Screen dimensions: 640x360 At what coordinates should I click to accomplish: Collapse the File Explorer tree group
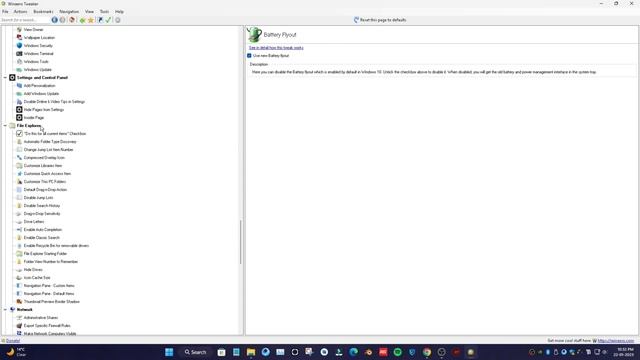5,126
